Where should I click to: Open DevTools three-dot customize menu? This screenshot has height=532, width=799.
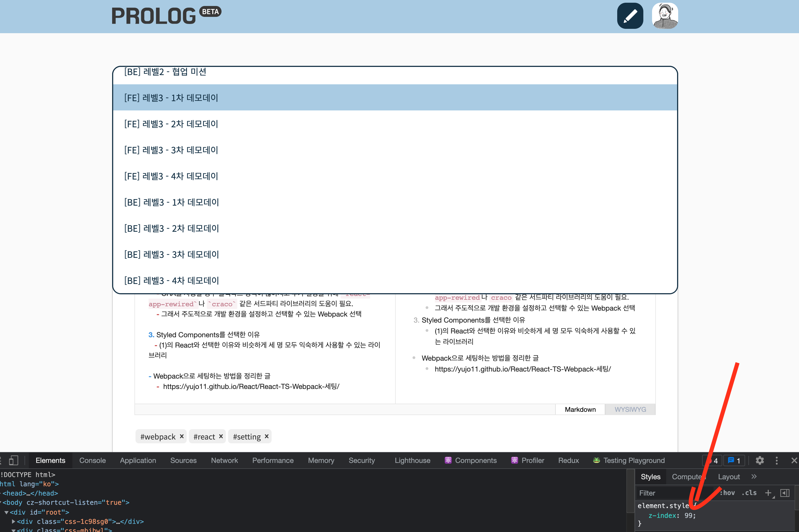777,460
